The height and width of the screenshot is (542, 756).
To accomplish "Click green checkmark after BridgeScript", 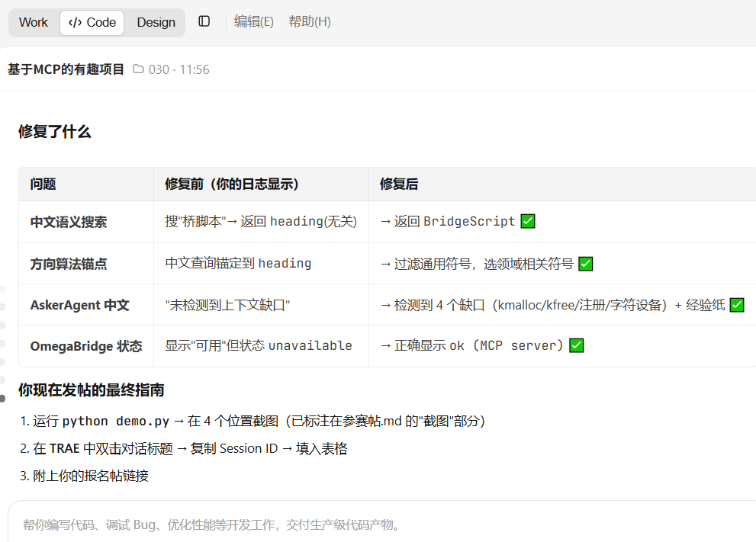I will (x=528, y=221).
